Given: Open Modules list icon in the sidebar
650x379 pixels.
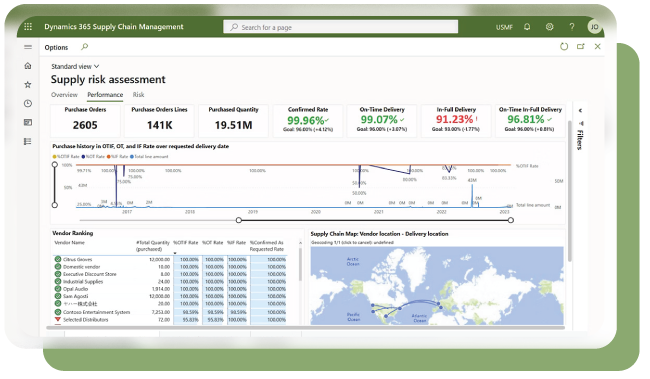Looking at the screenshot, I should [x=28, y=141].
